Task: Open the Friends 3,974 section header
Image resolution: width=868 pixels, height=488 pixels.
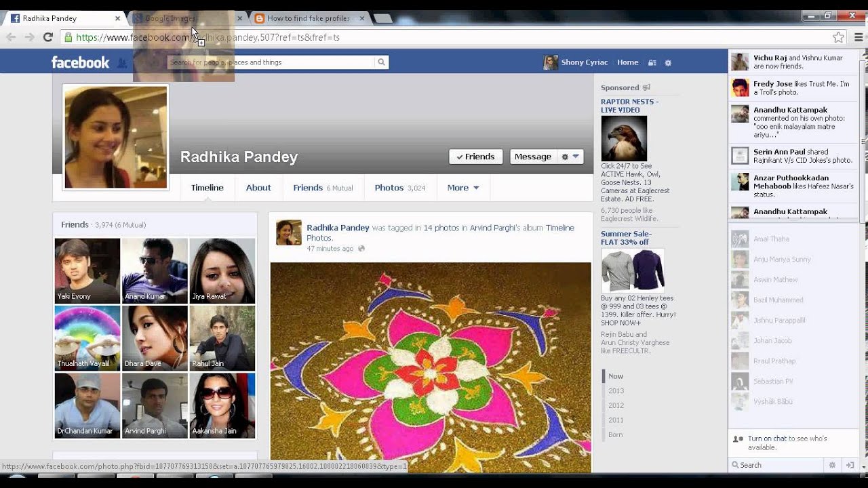Action: (x=104, y=224)
